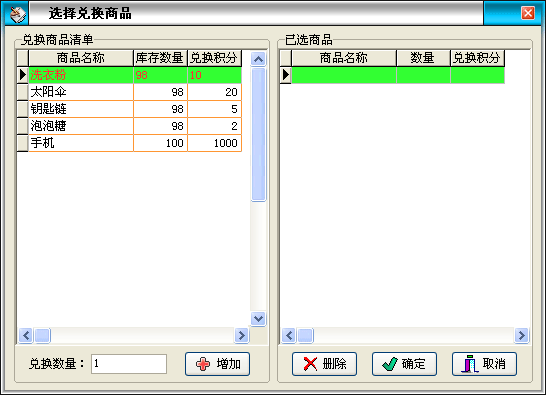Image resolution: width=546 pixels, height=395 pixels.
Task: Click down arrow of product list scrollbar
Action: [x=258, y=318]
